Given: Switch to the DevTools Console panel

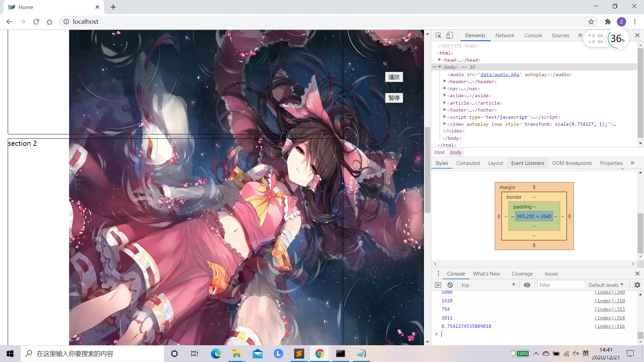Looking at the screenshot, I should 533,36.
